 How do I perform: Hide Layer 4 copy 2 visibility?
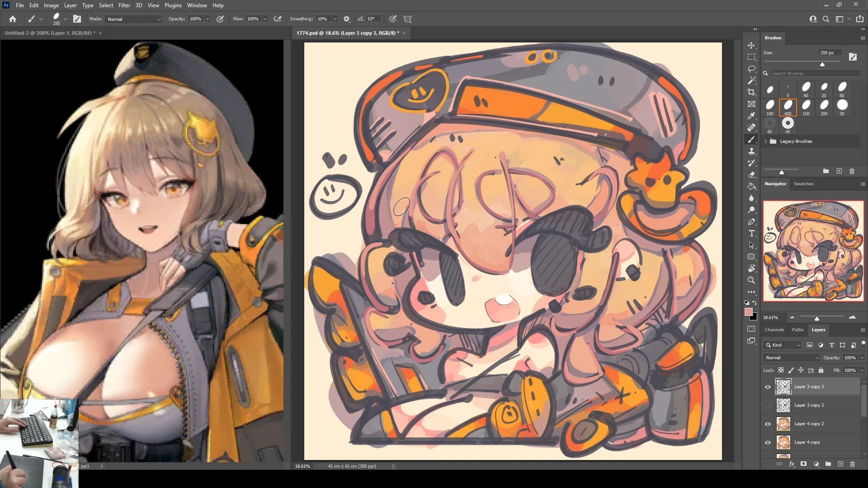click(768, 424)
